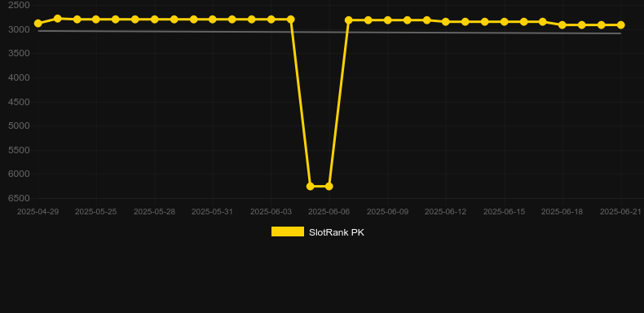Select the data point at 2025-06-03
Screen dimensions: 644x313
click(x=271, y=20)
